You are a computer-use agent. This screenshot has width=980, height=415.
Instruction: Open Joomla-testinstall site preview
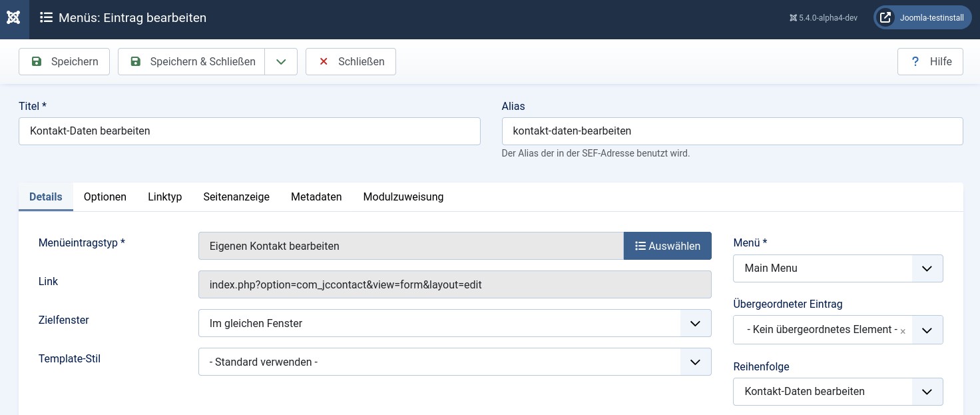tap(922, 18)
